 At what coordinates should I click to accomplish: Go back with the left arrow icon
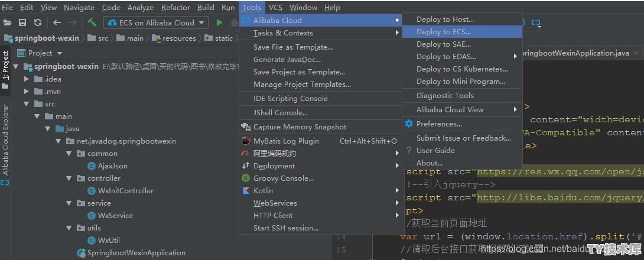57,23
